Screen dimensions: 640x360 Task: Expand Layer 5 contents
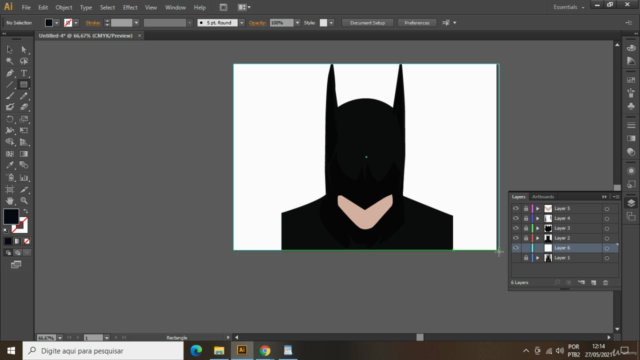[538, 209]
